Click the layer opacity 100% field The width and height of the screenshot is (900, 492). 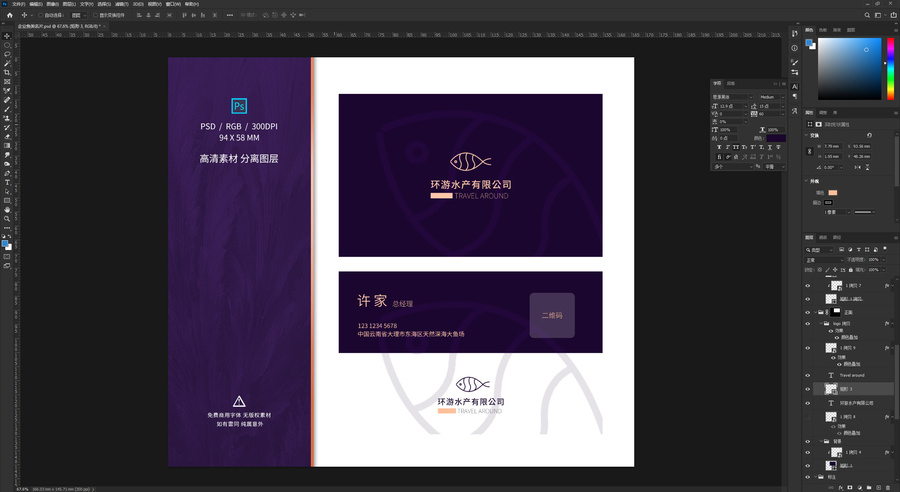[874, 259]
